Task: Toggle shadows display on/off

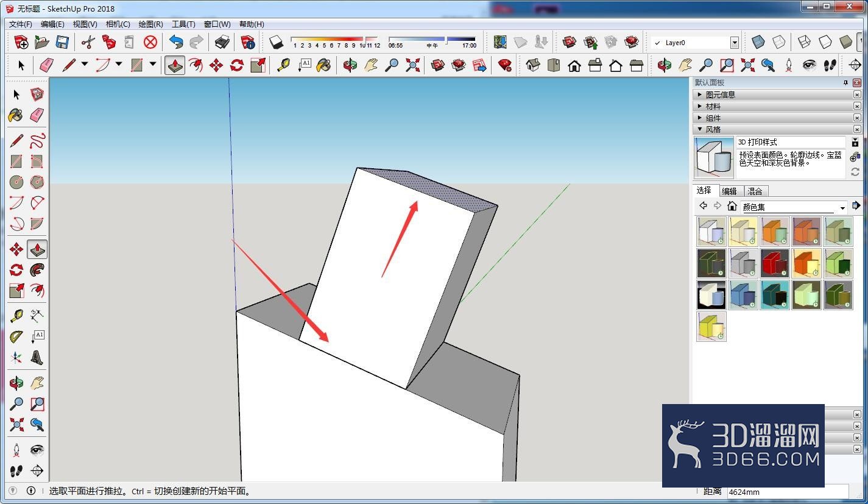Action: (277, 42)
